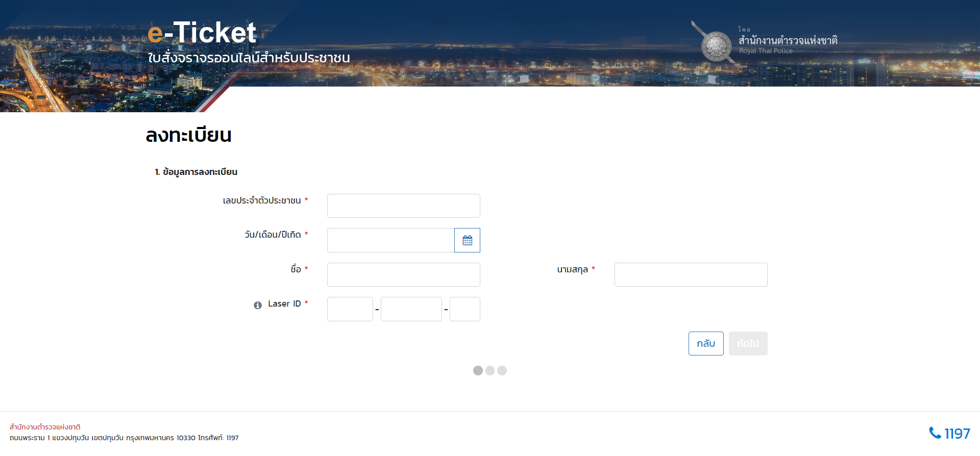The image size is (980, 456).
Task: Focus the ชื่อ first name field
Action: click(x=403, y=274)
